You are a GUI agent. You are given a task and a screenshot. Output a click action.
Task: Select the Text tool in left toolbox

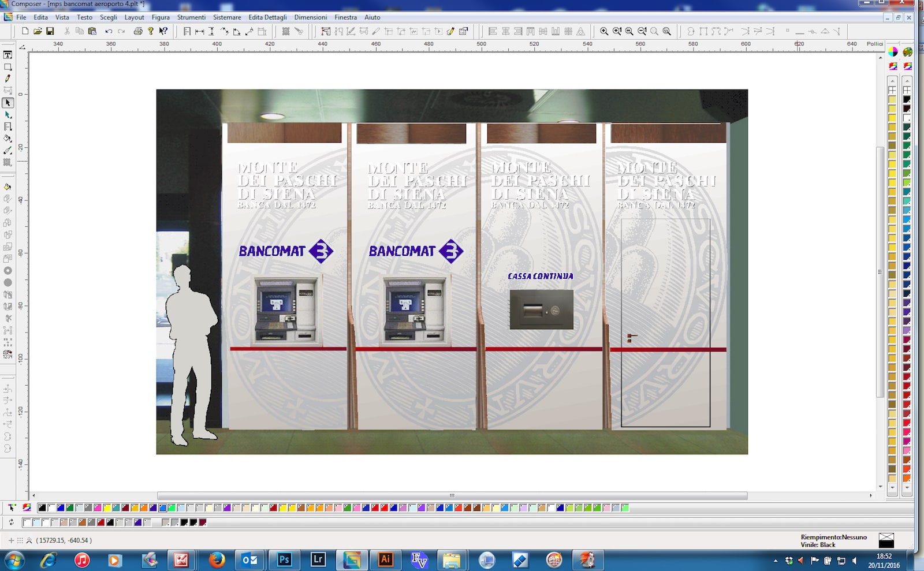click(x=8, y=55)
